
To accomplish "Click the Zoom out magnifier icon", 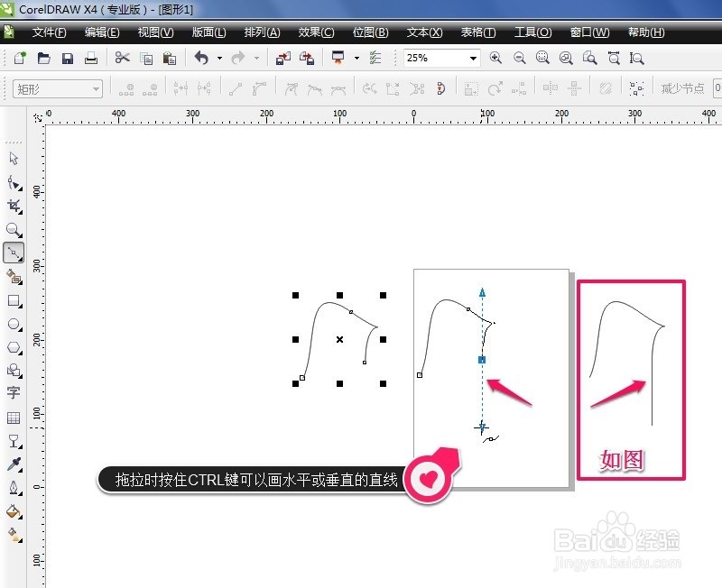I will [x=520, y=58].
